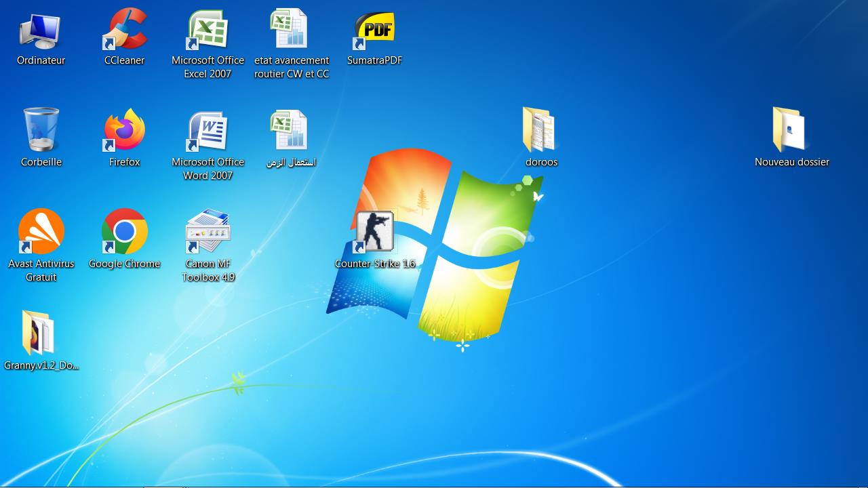Viewport: 868px width, 488px height.
Task: Select the CCleaner shortcut icon
Action: [125, 30]
